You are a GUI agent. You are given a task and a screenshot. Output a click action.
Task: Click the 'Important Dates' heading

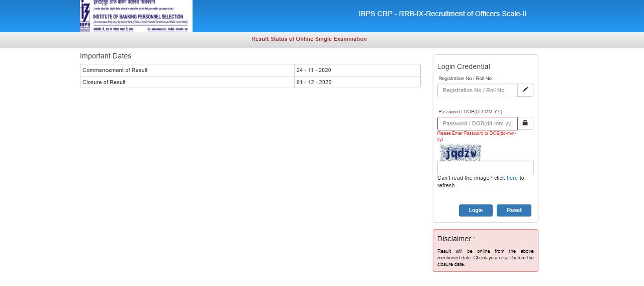click(106, 56)
